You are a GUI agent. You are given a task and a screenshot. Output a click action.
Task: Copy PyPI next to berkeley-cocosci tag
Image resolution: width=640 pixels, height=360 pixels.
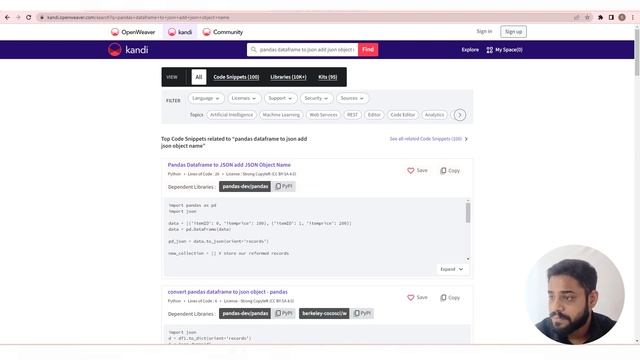(362, 313)
